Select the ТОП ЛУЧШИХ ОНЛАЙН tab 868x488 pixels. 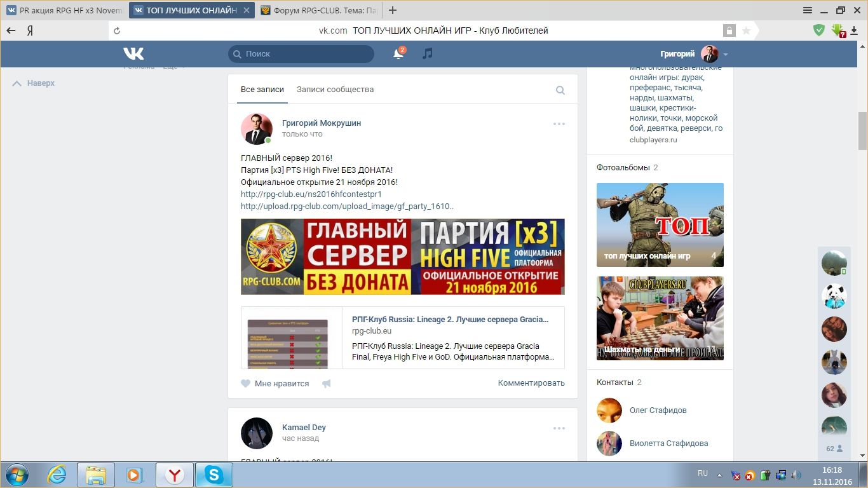tap(192, 10)
